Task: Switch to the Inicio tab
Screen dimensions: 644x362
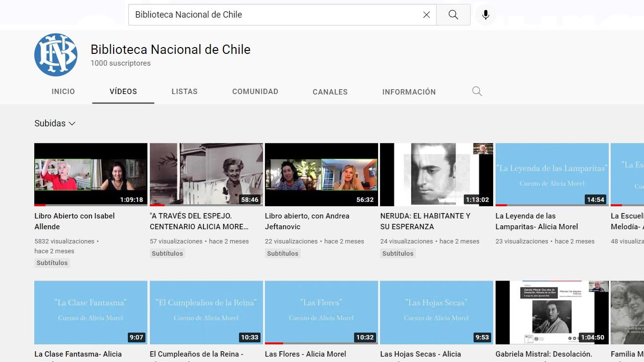Action: (x=63, y=92)
